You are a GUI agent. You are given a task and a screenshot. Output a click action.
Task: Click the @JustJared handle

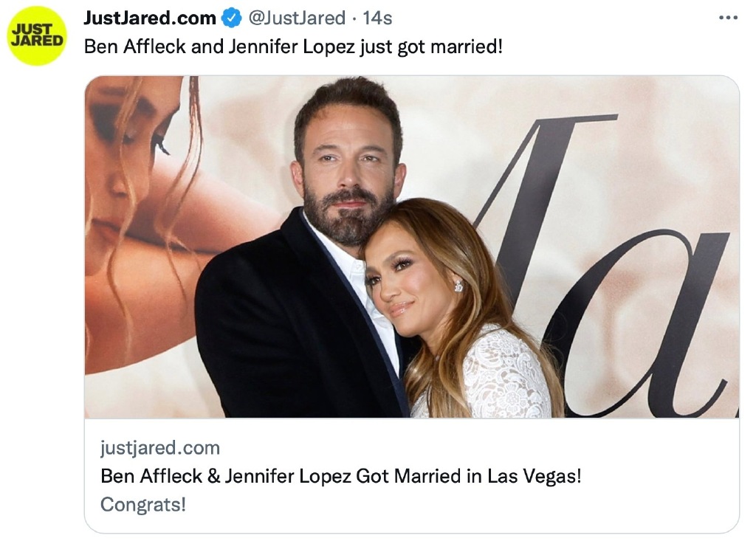(295, 18)
